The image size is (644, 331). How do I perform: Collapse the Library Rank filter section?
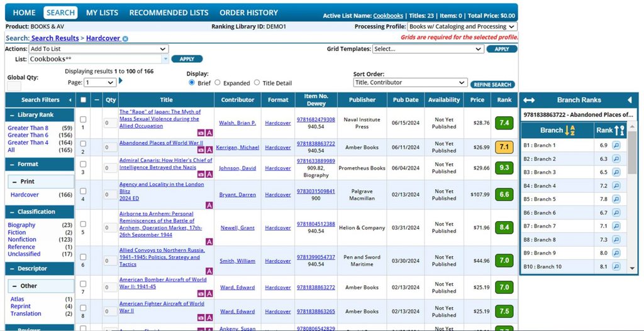tap(11, 115)
